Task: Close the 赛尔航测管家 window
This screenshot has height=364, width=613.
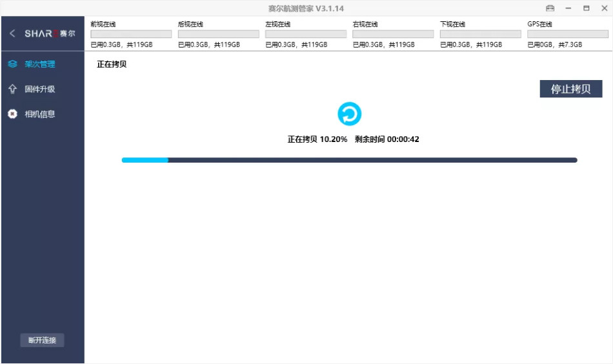Action: pos(605,8)
